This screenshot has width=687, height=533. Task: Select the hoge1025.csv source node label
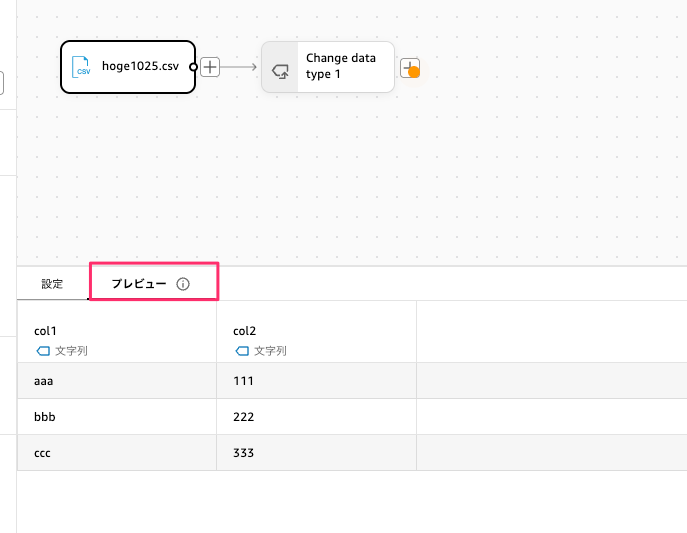pos(140,67)
